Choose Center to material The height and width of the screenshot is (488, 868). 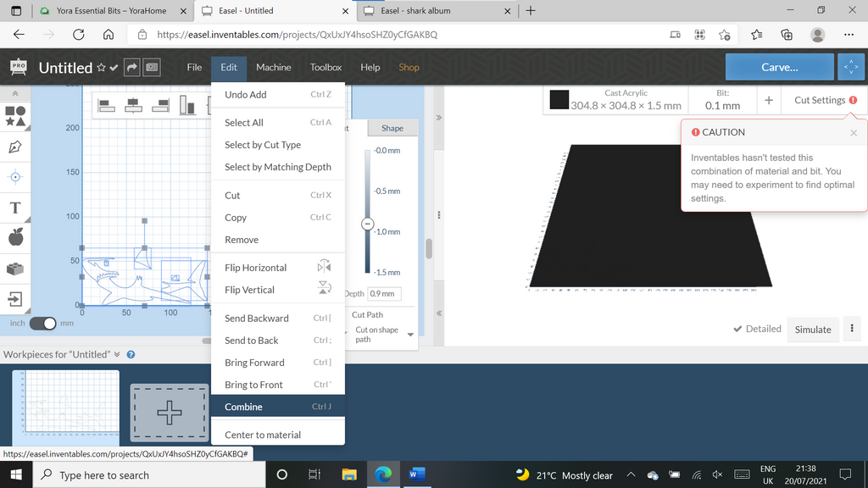click(x=278, y=435)
